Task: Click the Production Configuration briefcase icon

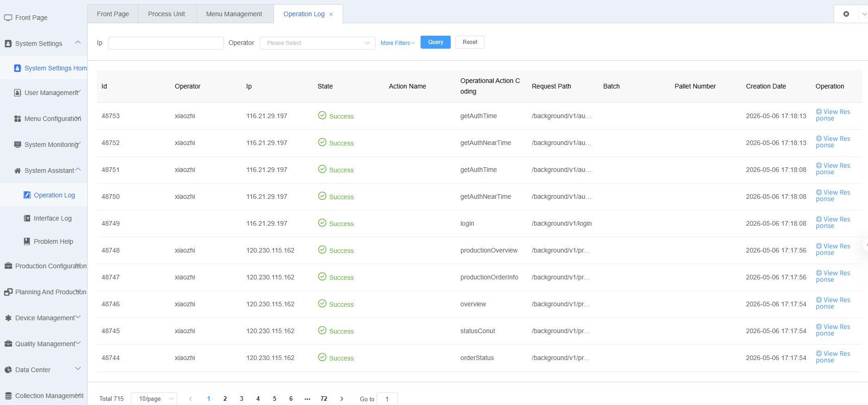Action: 8,266
